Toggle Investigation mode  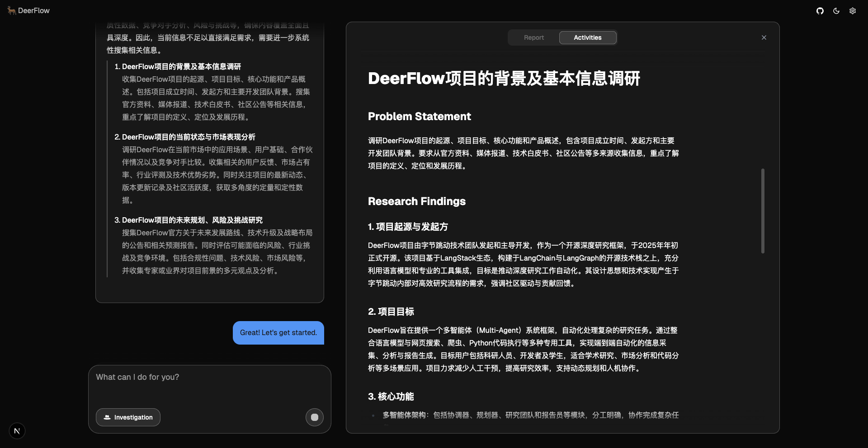(128, 417)
